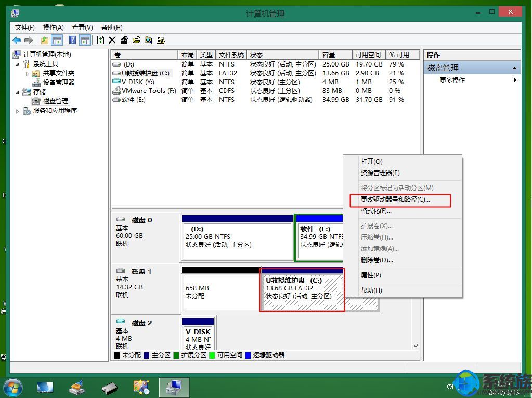Collapse the 系统工具 tree node
The width and height of the screenshot is (532, 398).
click(17, 64)
